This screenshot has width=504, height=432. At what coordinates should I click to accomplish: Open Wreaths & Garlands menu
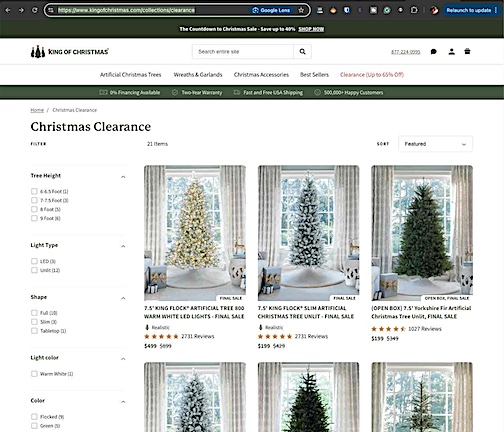(x=198, y=75)
